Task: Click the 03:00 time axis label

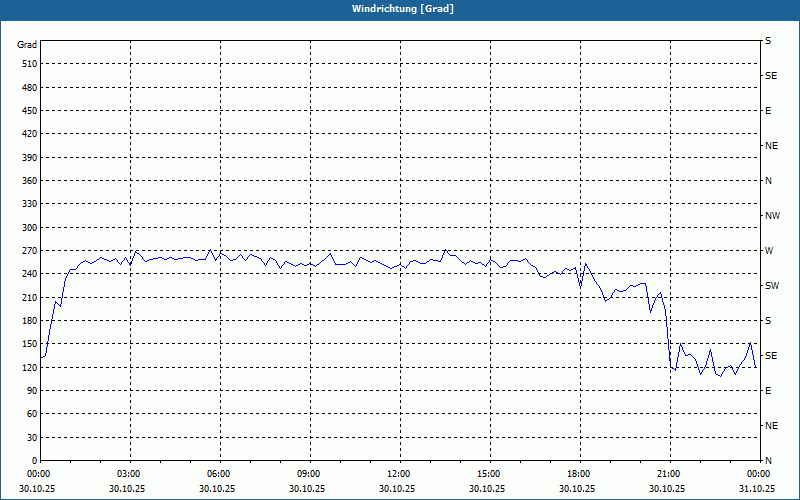Action: pos(130,473)
